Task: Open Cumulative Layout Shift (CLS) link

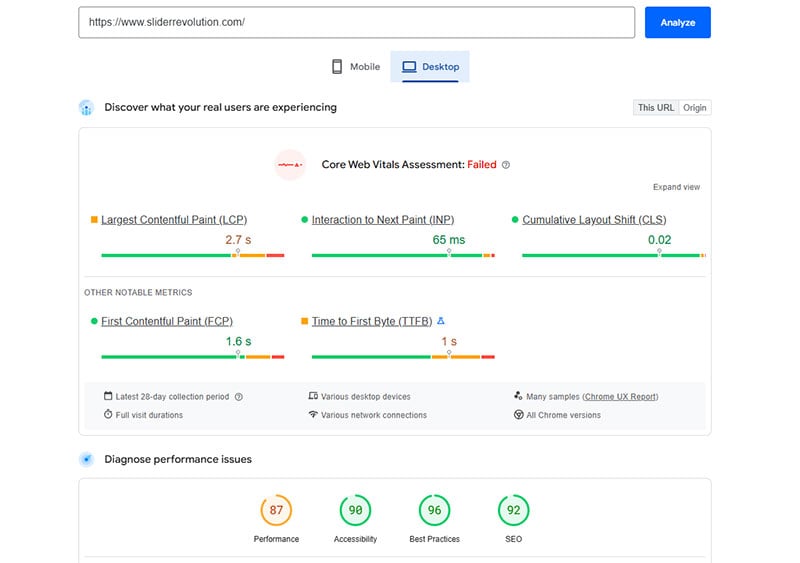Action: [594, 219]
